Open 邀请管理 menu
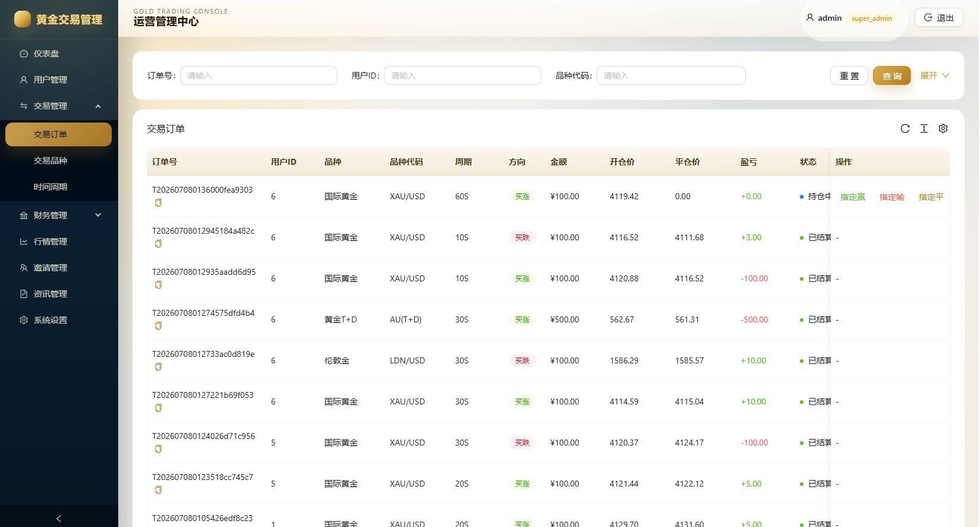 point(59,268)
